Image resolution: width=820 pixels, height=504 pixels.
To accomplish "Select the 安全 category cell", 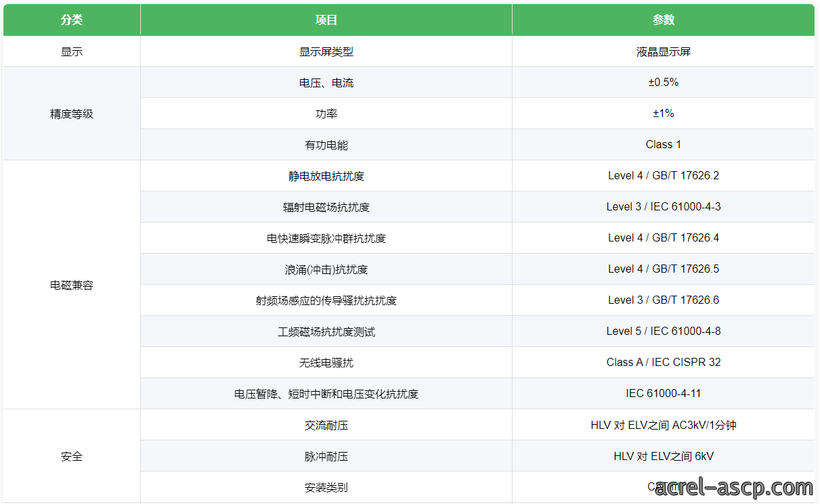I will tap(72, 456).
